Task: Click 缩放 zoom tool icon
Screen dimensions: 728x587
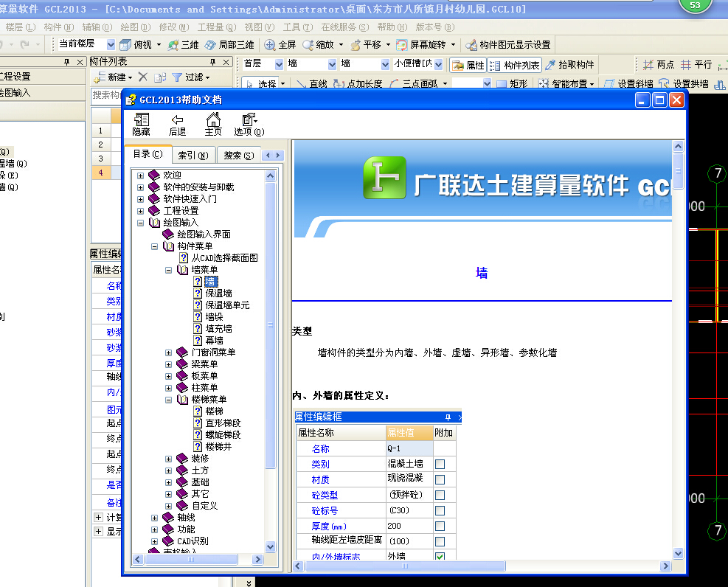Action: click(308, 44)
